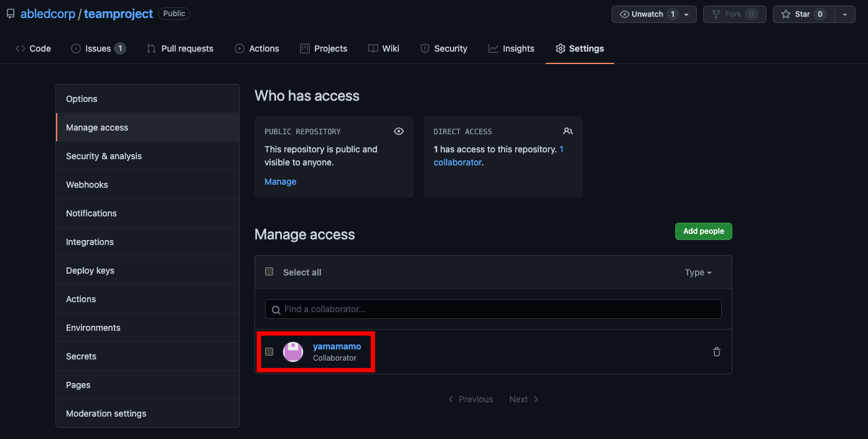Open the Wiki tab

click(x=384, y=49)
